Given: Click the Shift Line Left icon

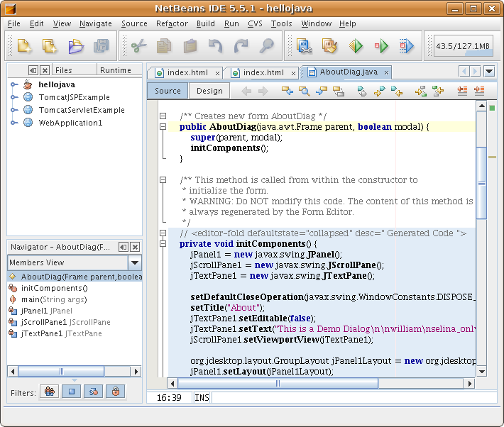Looking at the screenshot, I should click(x=462, y=91).
